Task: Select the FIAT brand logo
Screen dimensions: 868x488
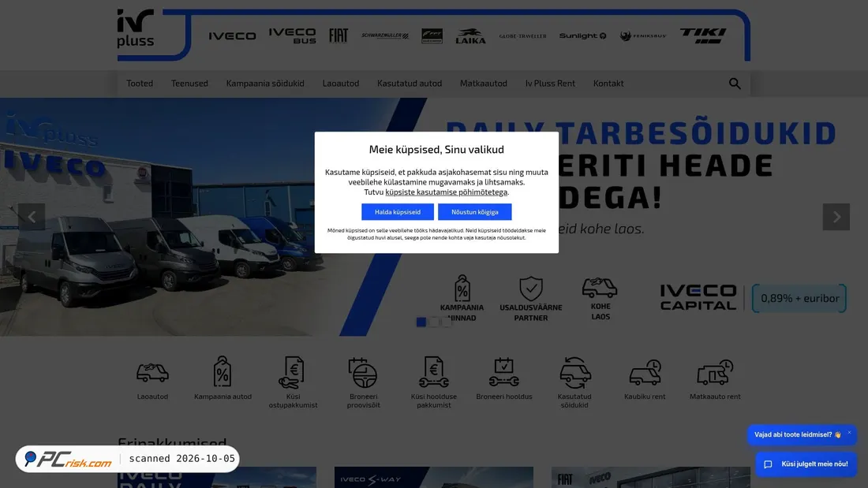Action: (339, 36)
